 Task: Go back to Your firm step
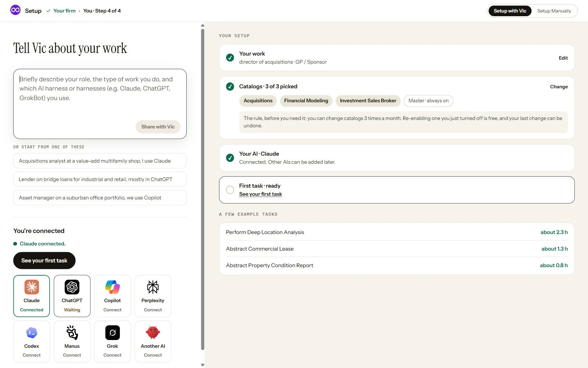64,11
